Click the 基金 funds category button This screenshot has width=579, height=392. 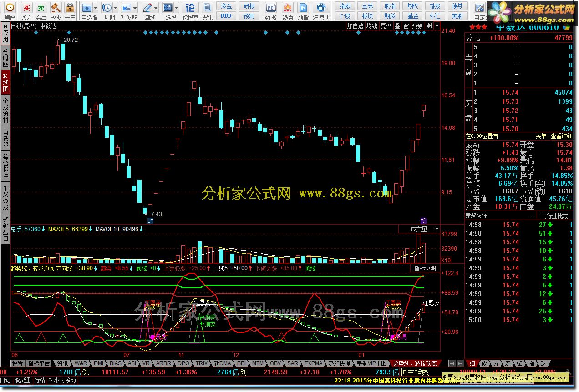pos(412,16)
